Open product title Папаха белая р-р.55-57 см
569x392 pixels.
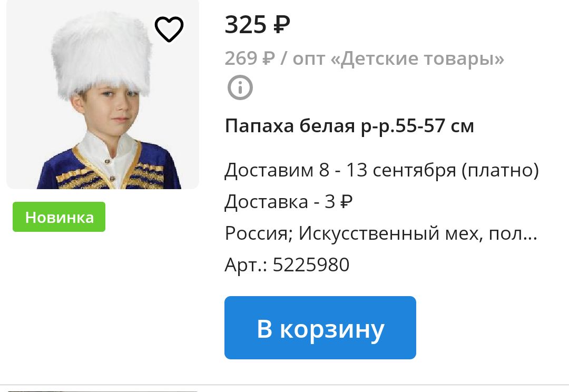pyautogui.click(x=349, y=126)
